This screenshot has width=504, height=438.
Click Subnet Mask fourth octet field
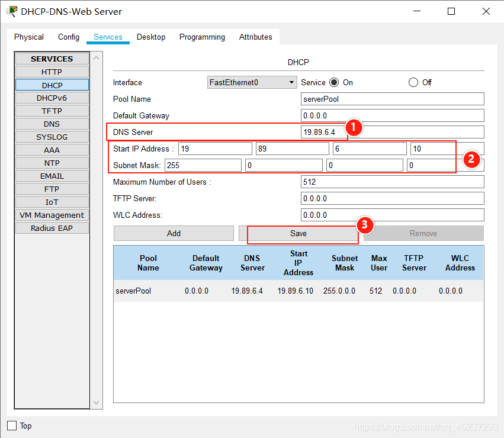[445, 166]
